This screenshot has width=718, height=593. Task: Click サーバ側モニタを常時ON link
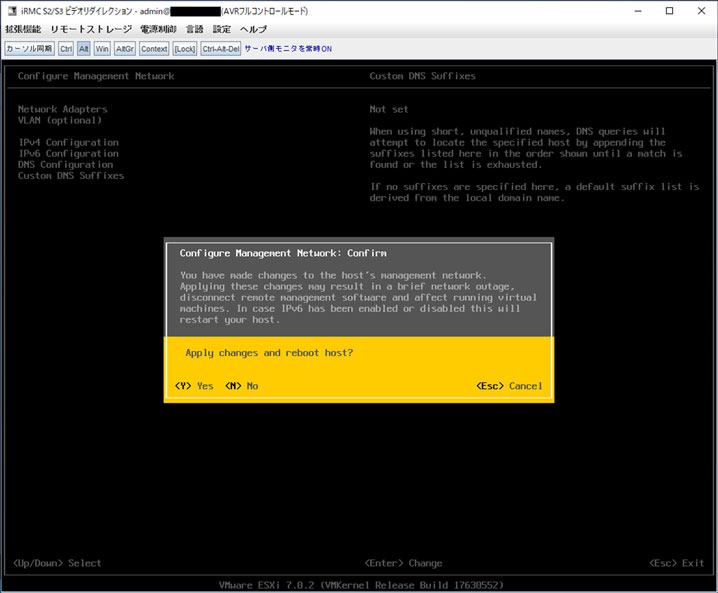[288, 49]
